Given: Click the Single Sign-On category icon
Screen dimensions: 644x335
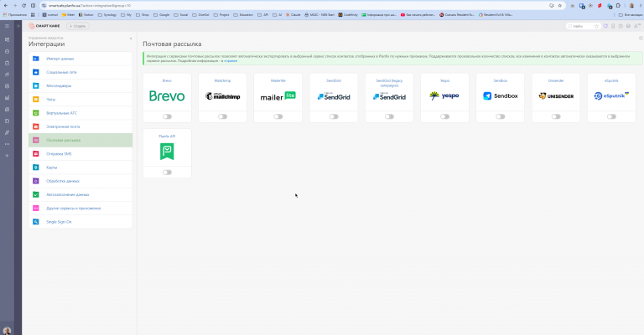Looking at the screenshot, I should 36,222.
